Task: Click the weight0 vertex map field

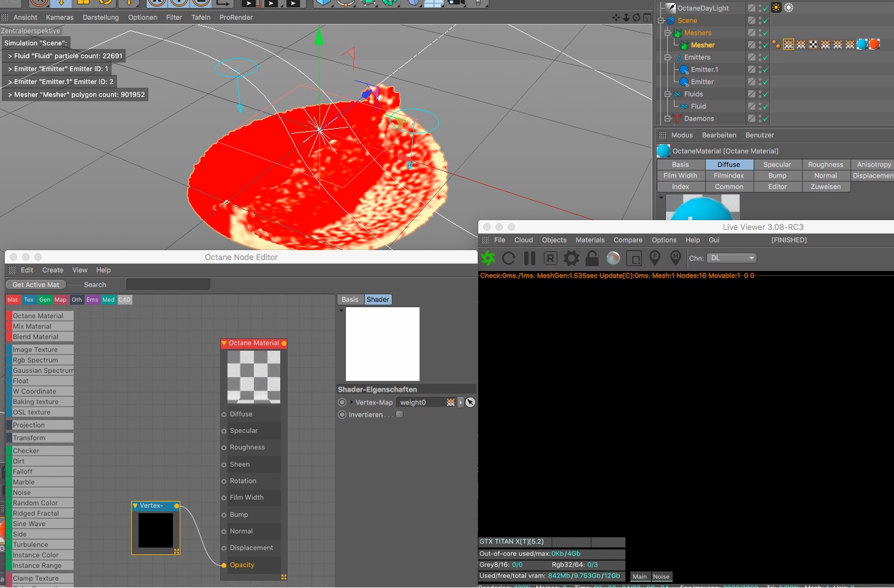Action: point(426,403)
